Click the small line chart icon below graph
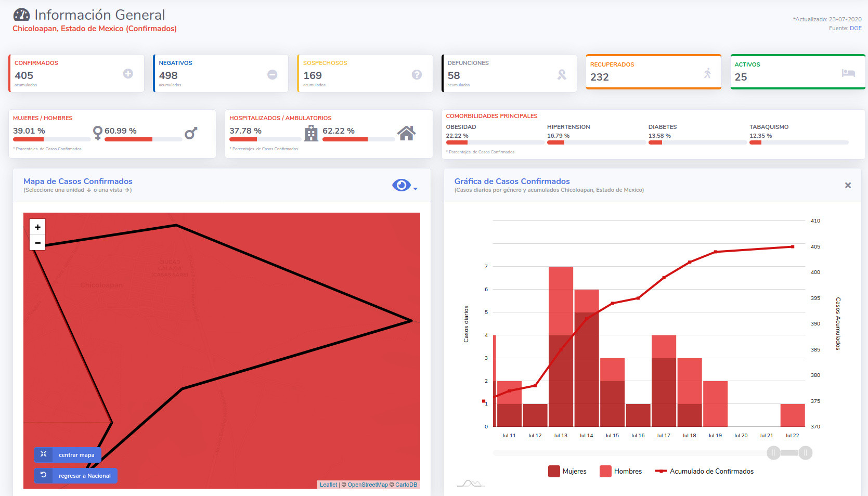Viewport: 868px width, 496px height. [x=471, y=484]
